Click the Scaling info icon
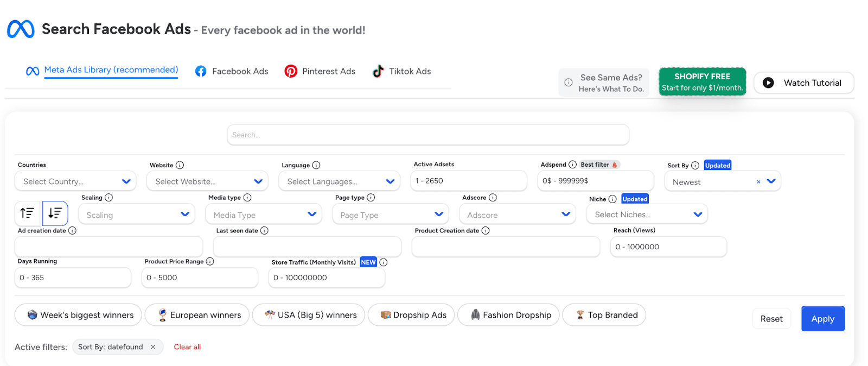Screen dimensions: 868x366 [108, 198]
